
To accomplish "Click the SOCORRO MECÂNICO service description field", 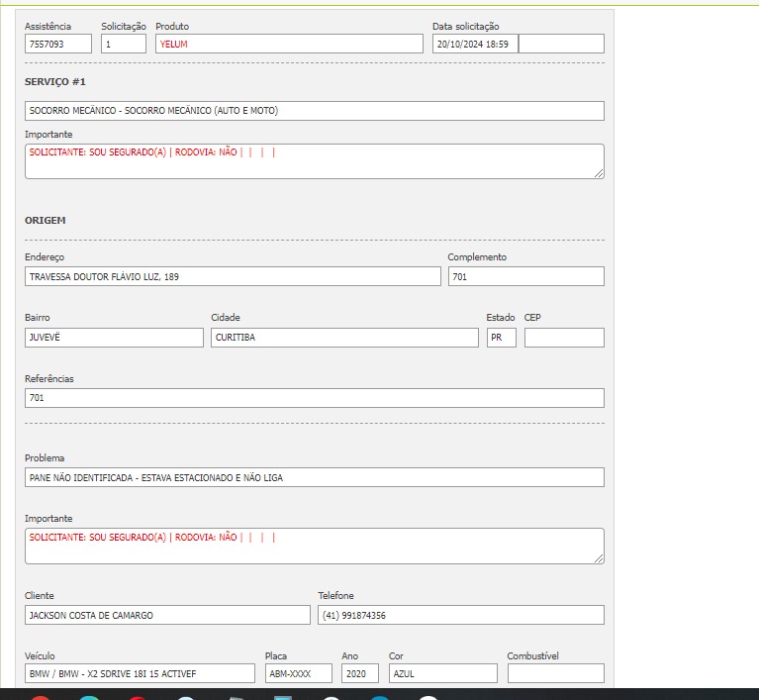I will coord(314,111).
